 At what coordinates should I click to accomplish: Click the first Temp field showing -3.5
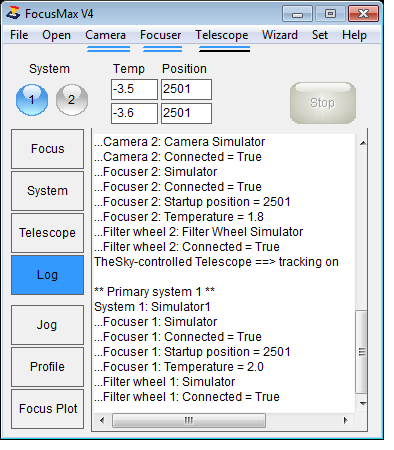[x=134, y=89]
